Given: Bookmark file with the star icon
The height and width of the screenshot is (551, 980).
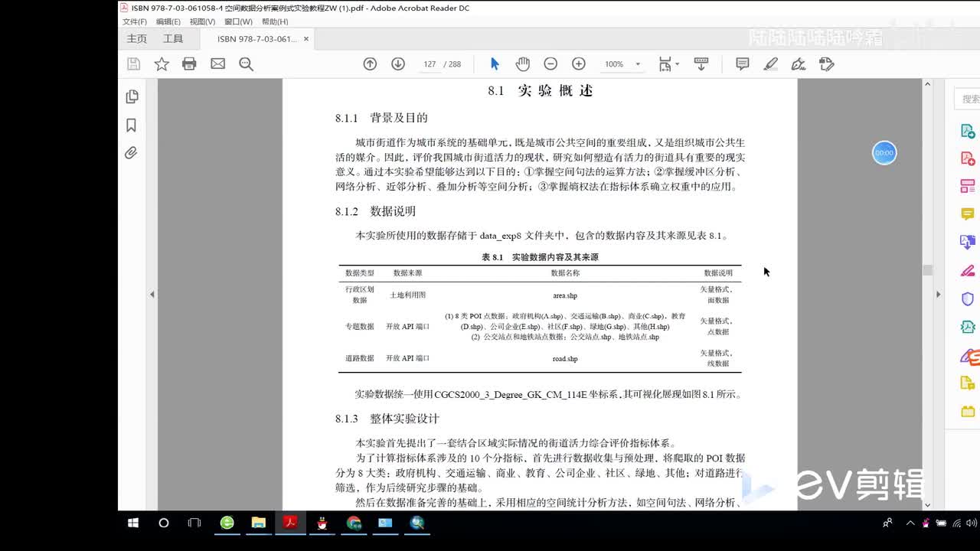Looking at the screenshot, I should 162,64.
